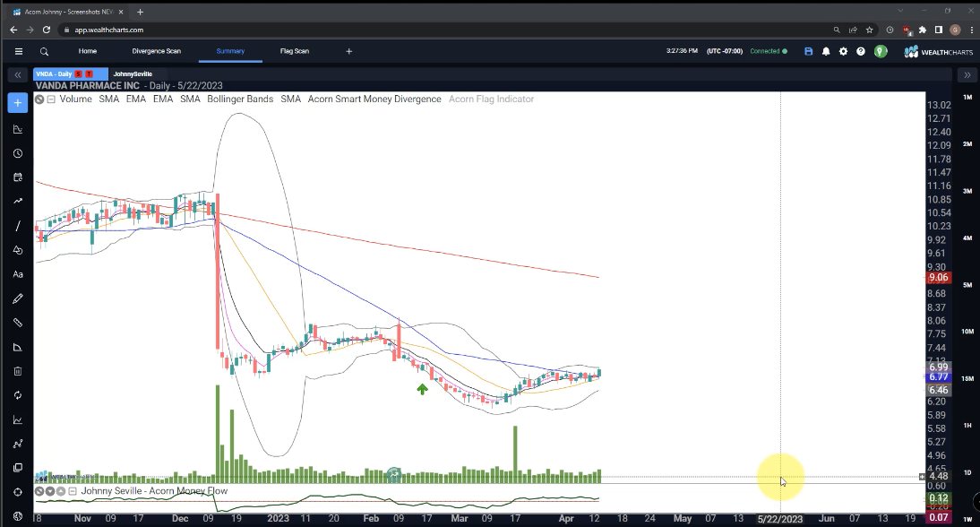Click the WealthCharts logo
The image size is (980, 527).
pyautogui.click(x=938, y=52)
